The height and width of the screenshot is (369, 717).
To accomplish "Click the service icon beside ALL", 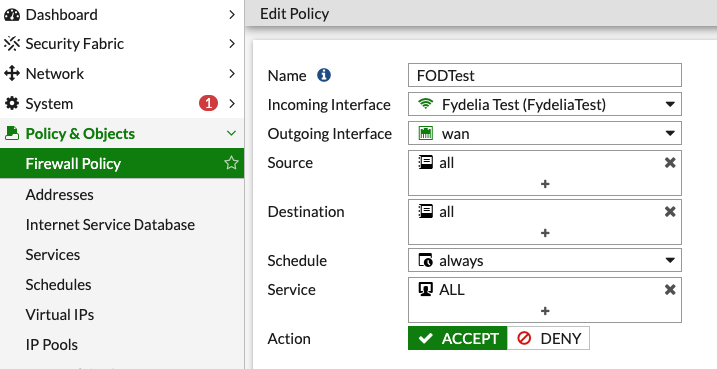I will coord(426,289).
